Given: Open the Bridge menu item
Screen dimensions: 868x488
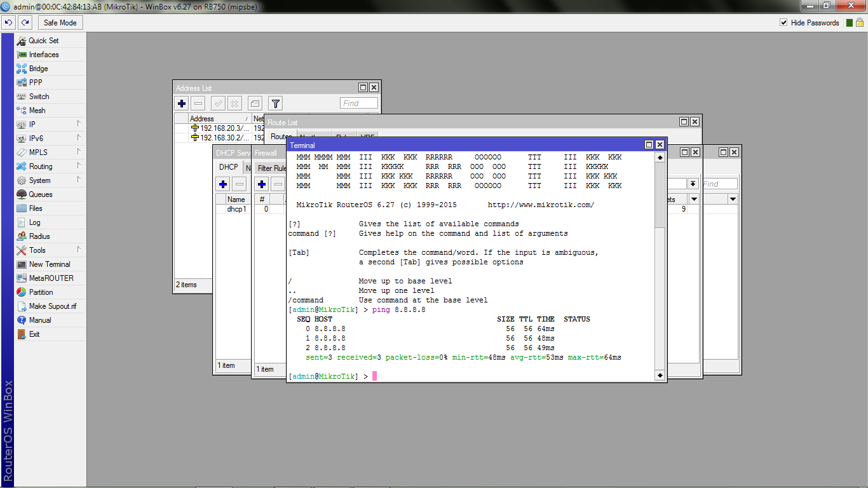Looking at the screenshot, I should pyautogui.click(x=38, y=69).
